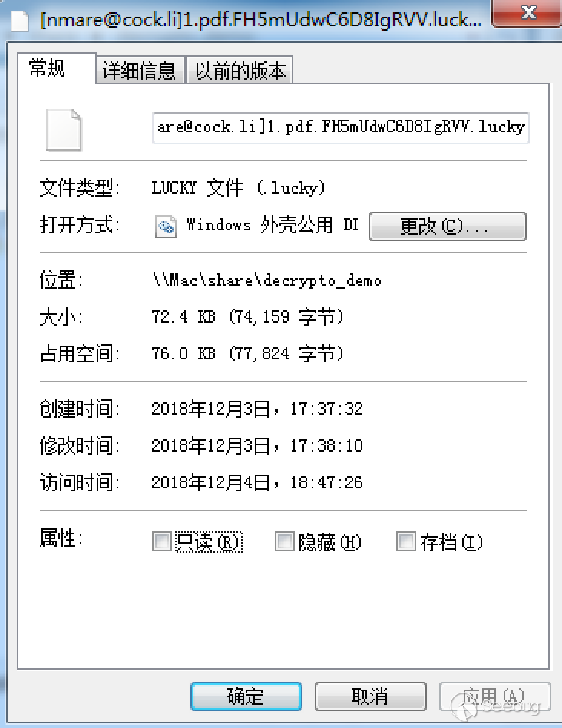Click the 应用 (A) button
Screen dimensions: 562x728
click(x=494, y=696)
